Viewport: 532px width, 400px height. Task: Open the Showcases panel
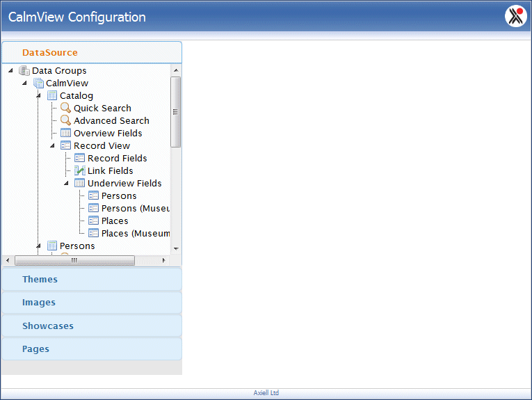92,326
